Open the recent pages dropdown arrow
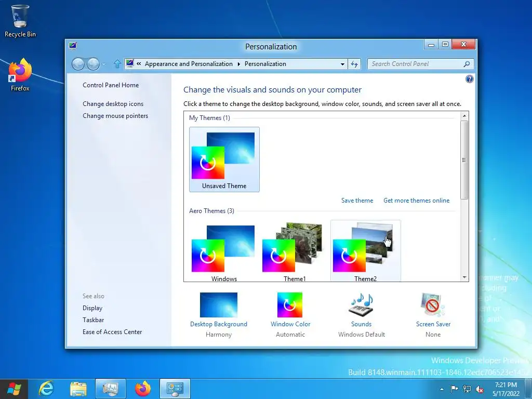532x399 pixels. [x=103, y=64]
